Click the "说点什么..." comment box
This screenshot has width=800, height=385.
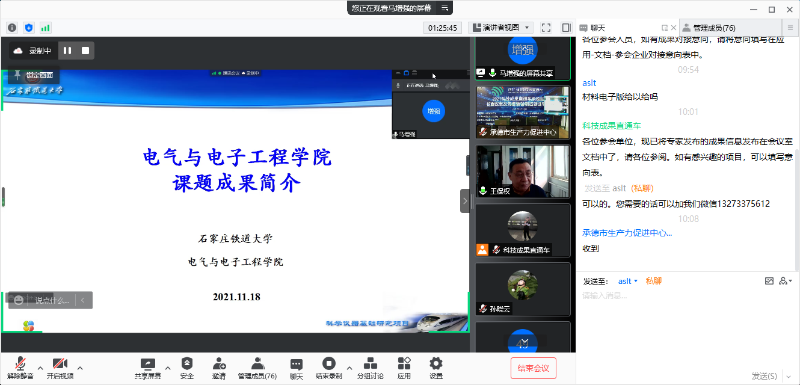(x=51, y=300)
